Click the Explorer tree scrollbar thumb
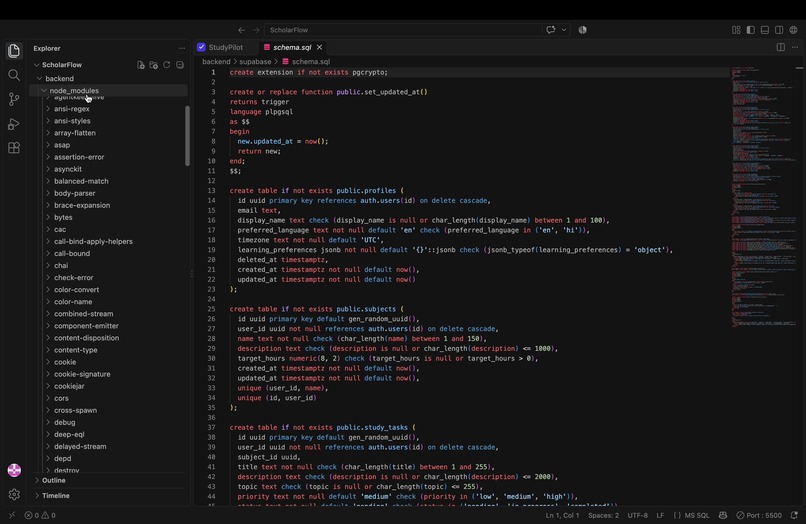The width and height of the screenshot is (806, 524). click(x=187, y=136)
